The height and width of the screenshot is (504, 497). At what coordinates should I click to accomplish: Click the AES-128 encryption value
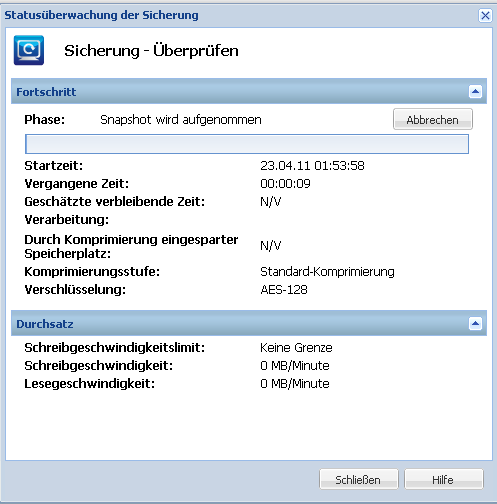pyautogui.click(x=284, y=290)
